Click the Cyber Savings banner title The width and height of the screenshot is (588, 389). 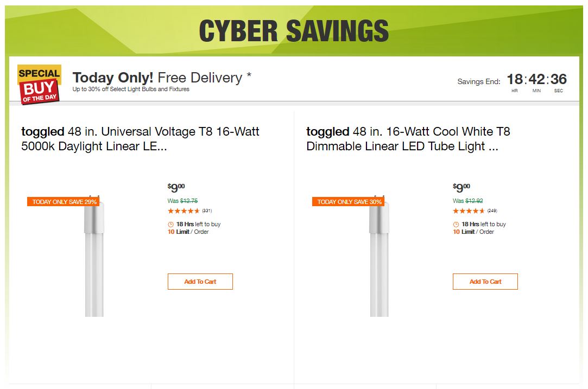coord(294,31)
